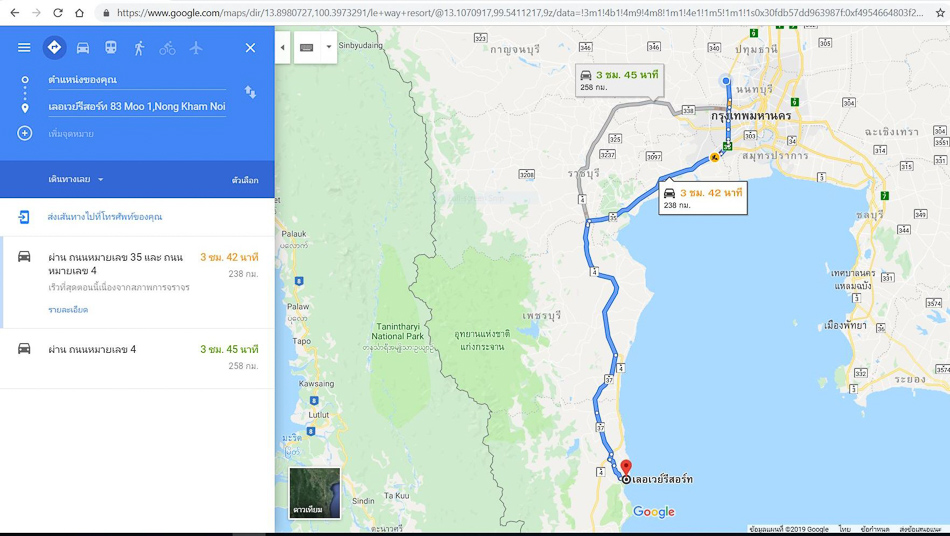950x536 pixels.
Task: Select the best travel mode diamond icon
Action: 55,47
